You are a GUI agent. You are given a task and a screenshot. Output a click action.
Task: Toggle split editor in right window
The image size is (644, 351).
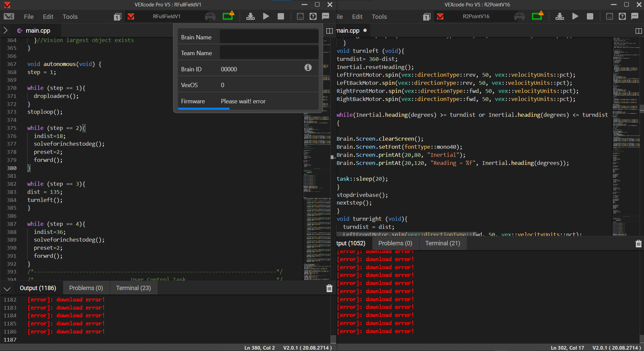639,31
